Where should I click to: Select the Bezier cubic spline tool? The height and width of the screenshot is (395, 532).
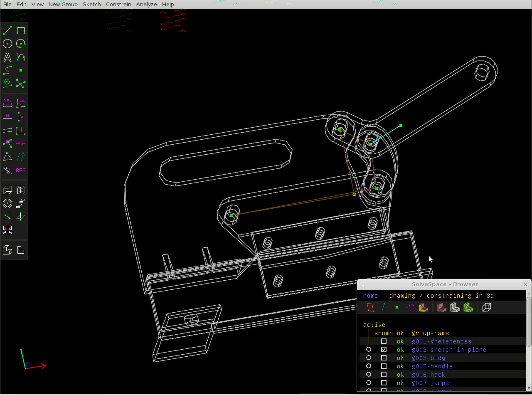(x=7, y=70)
